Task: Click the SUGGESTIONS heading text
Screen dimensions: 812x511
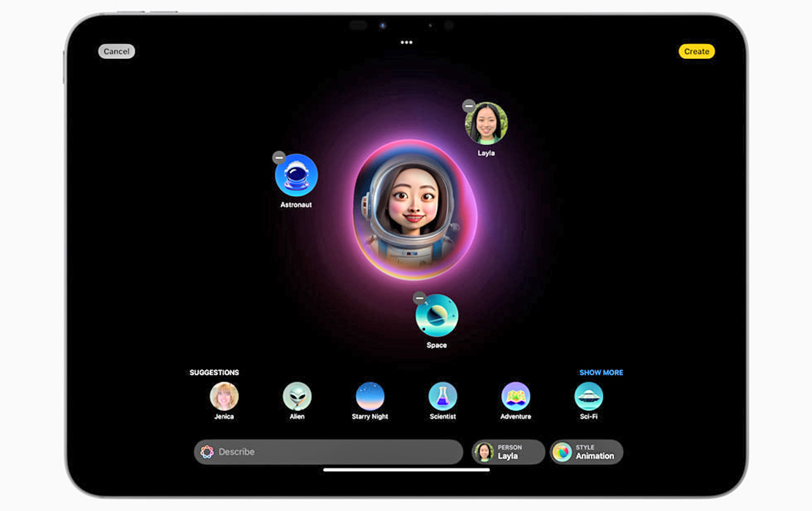Action: click(x=214, y=372)
